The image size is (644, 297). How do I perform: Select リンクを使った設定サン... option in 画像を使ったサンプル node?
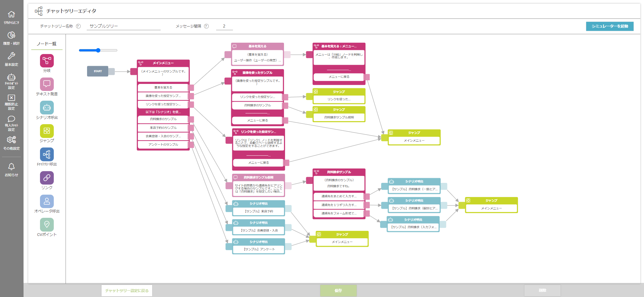[x=257, y=97]
